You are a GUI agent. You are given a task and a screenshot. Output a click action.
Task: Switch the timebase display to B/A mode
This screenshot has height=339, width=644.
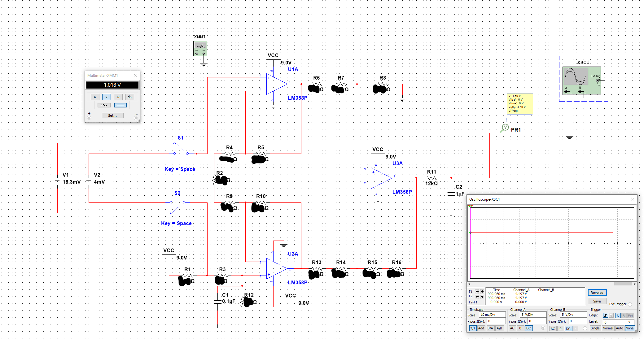coord(490,328)
